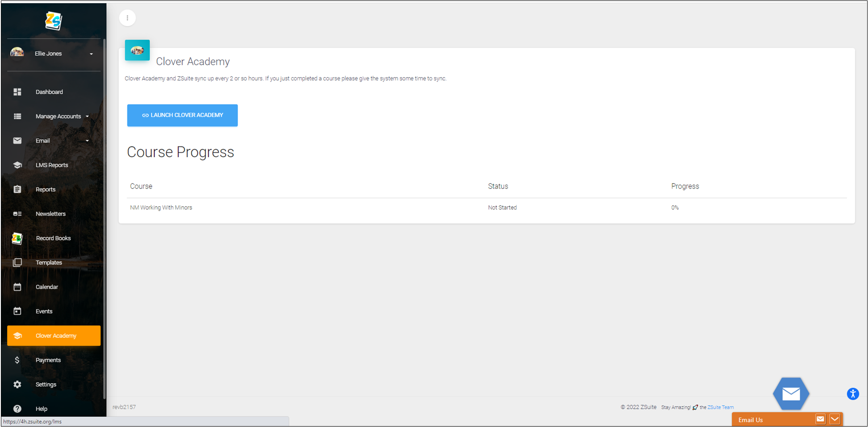Screen dimensions: 868x427
Task: Open Reports menu item
Action: click(x=46, y=189)
